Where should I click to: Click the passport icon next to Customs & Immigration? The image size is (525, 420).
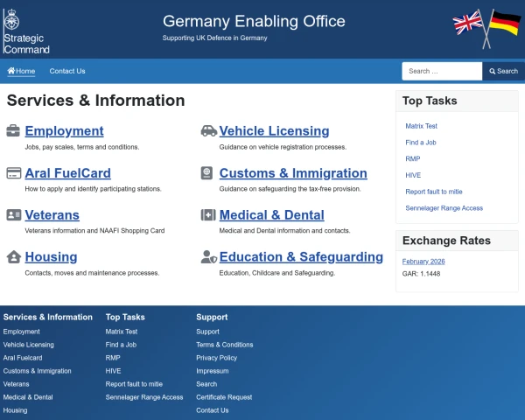207,173
